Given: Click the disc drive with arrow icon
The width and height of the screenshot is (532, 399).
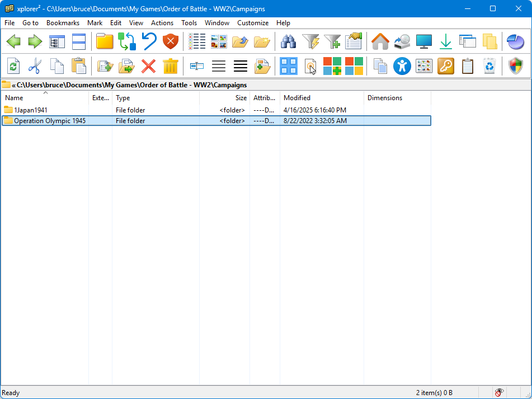Looking at the screenshot, I should point(402,41).
